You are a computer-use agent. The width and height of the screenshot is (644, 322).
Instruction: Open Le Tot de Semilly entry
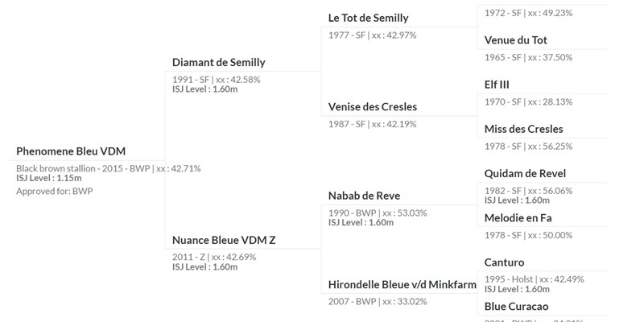tap(368, 18)
